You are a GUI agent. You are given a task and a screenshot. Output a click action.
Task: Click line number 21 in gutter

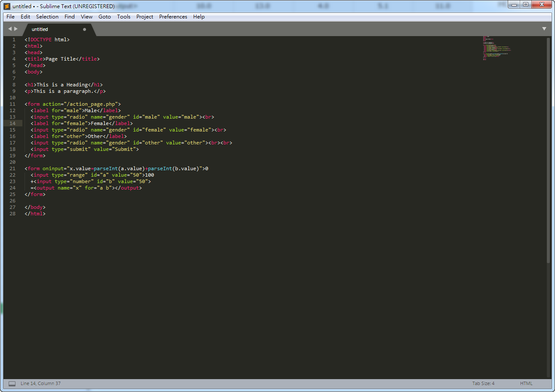[x=12, y=168]
